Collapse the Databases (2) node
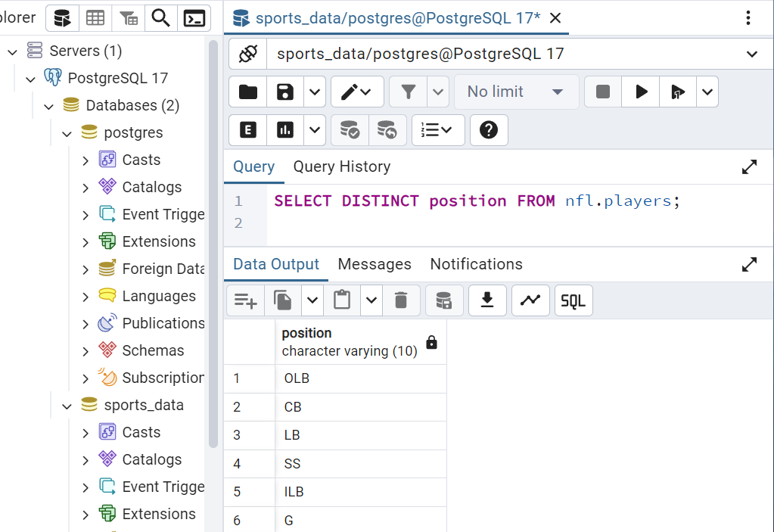The height and width of the screenshot is (532, 774). point(49,106)
